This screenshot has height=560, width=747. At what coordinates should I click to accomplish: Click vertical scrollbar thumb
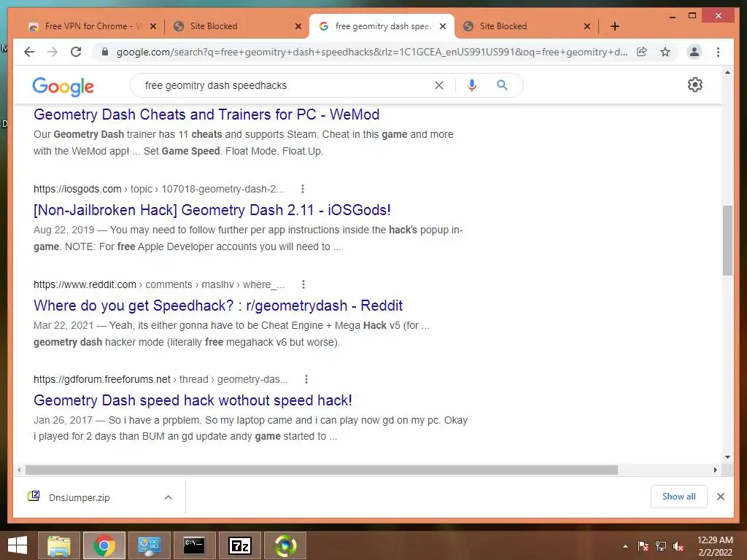[727, 241]
